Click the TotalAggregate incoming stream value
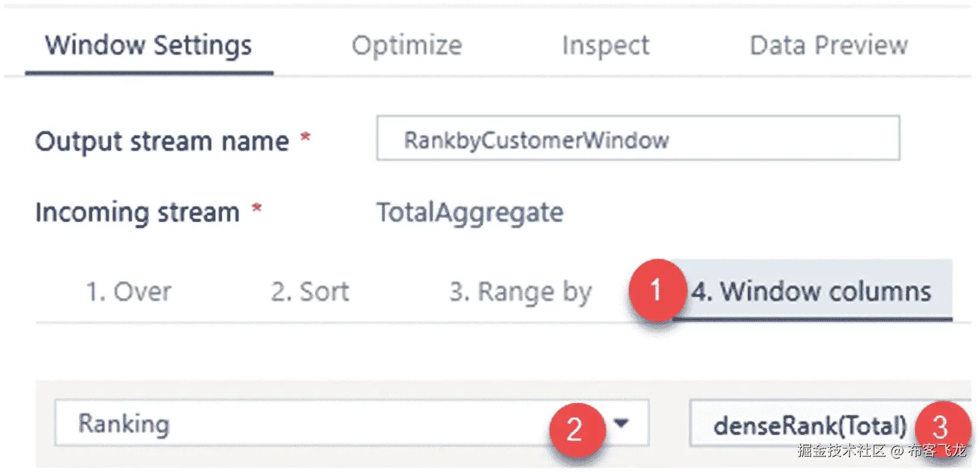 (x=470, y=213)
